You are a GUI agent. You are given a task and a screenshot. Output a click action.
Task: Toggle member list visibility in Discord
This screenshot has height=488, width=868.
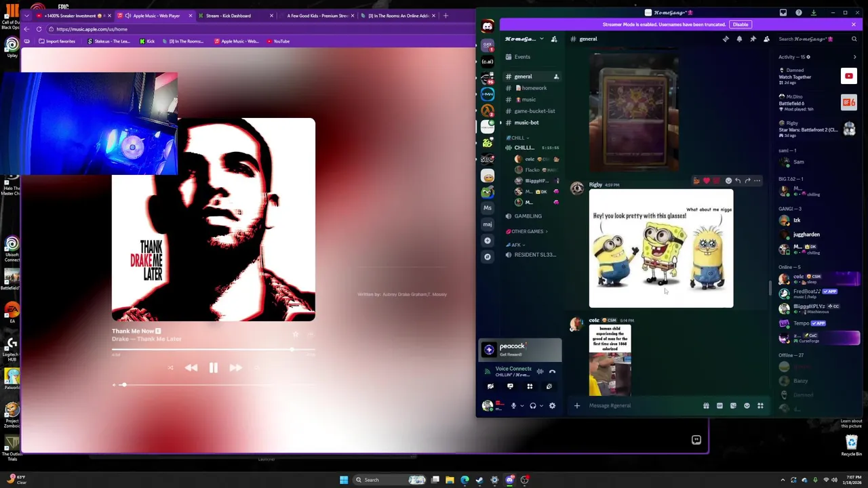point(766,39)
